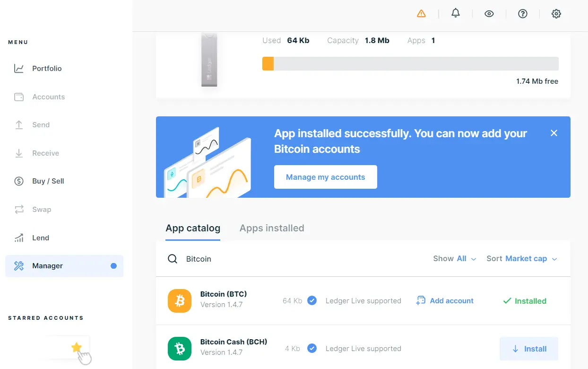This screenshot has width=588, height=369.
Task: Switch to the Apps installed tab
Action: pyautogui.click(x=272, y=228)
